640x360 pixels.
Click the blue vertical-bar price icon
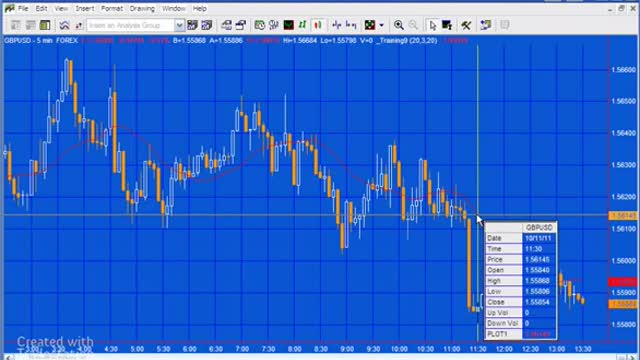pos(337,25)
